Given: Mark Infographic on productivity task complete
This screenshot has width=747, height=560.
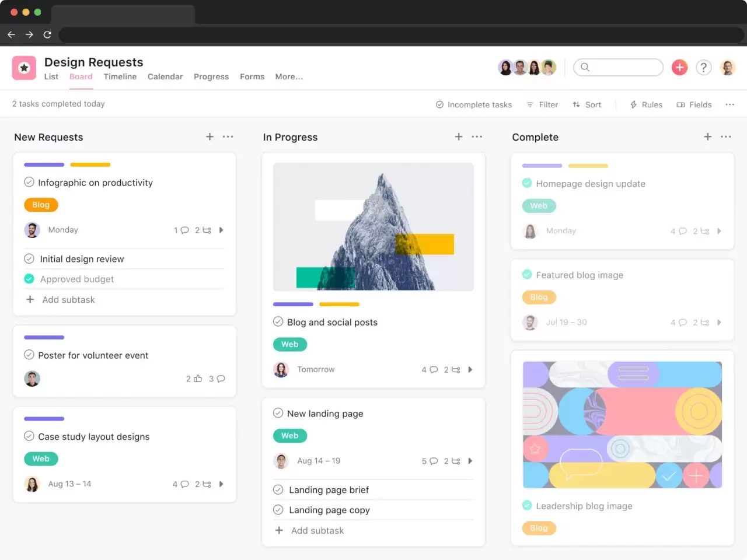Looking at the screenshot, I should point(29,182).
